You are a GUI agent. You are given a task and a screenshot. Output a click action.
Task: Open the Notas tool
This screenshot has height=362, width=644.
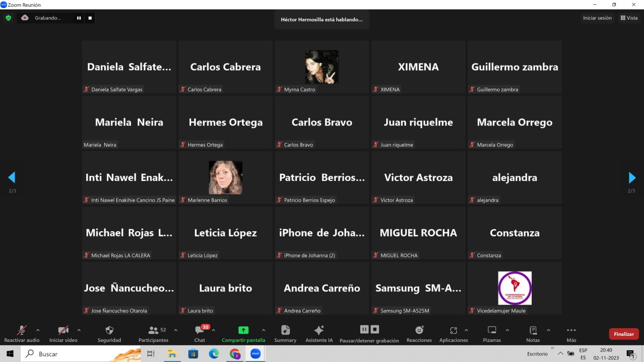[x=533, y=334]
